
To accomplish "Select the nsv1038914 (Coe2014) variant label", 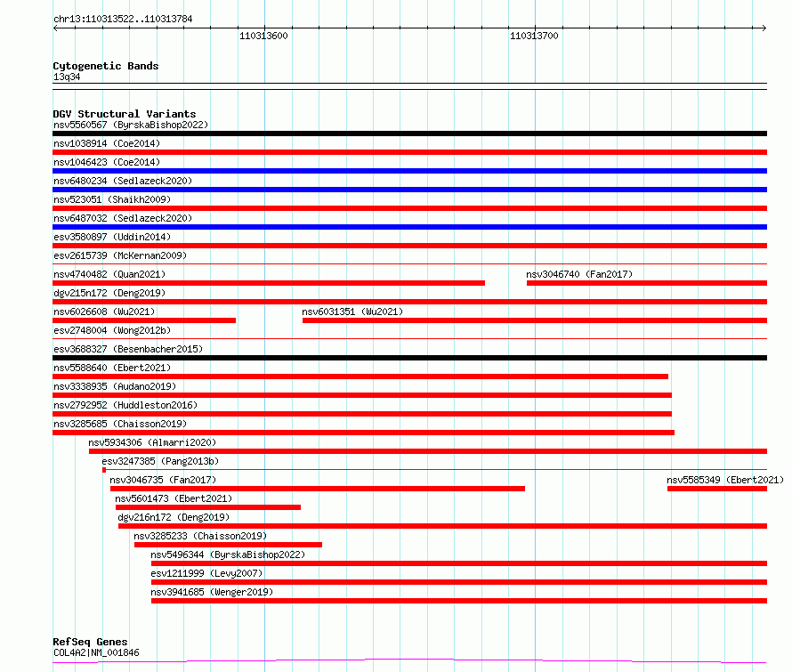I will click(107, 143).
